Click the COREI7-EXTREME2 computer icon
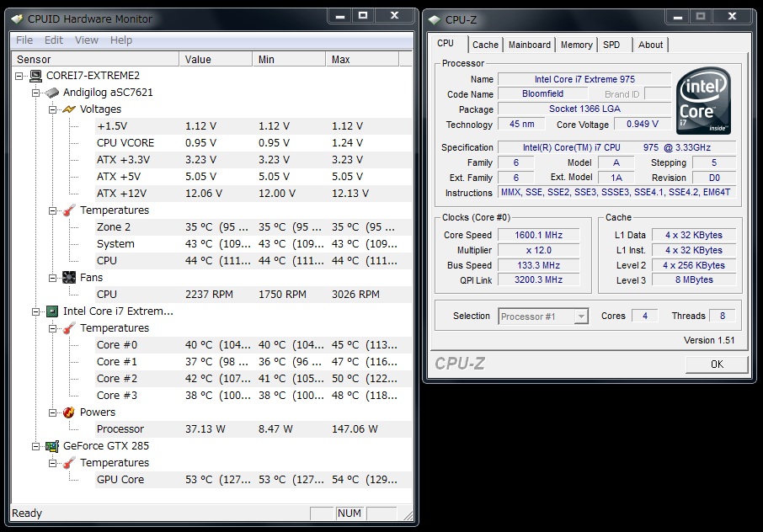763x532 pixels. pos(35,76)
